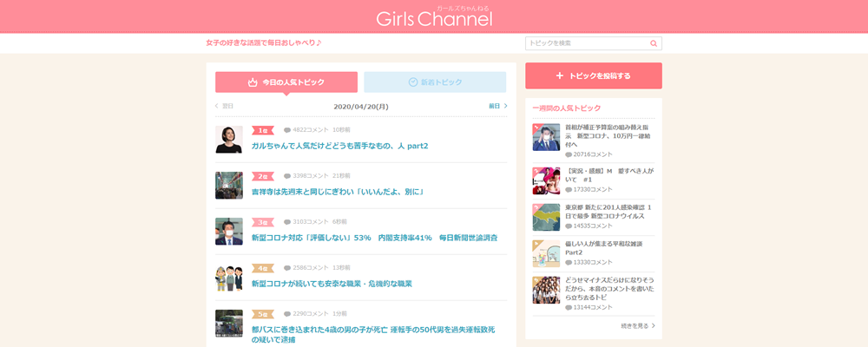Click comment icon beside 14535コメント
This screenshot has width=868, height=347.
pos(569,226)
